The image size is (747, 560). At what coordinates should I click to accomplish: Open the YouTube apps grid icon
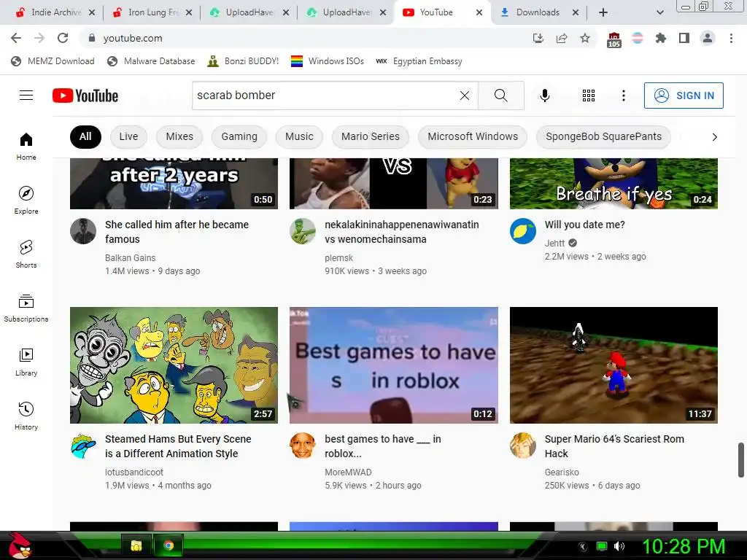click(589, 96)
